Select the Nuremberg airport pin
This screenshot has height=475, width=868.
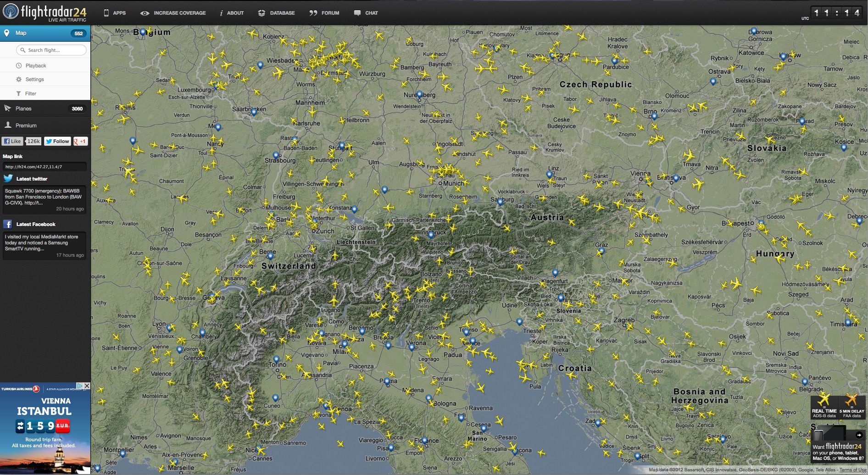tap(419, 95)
